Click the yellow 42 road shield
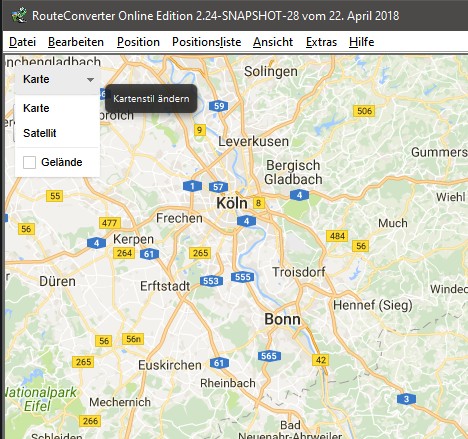Image resolution: width=468 pixels, height=439 pixels. 321,360
